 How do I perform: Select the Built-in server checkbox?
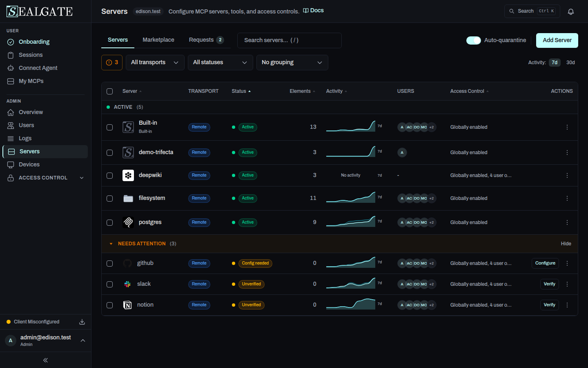(x=110, y=127)
